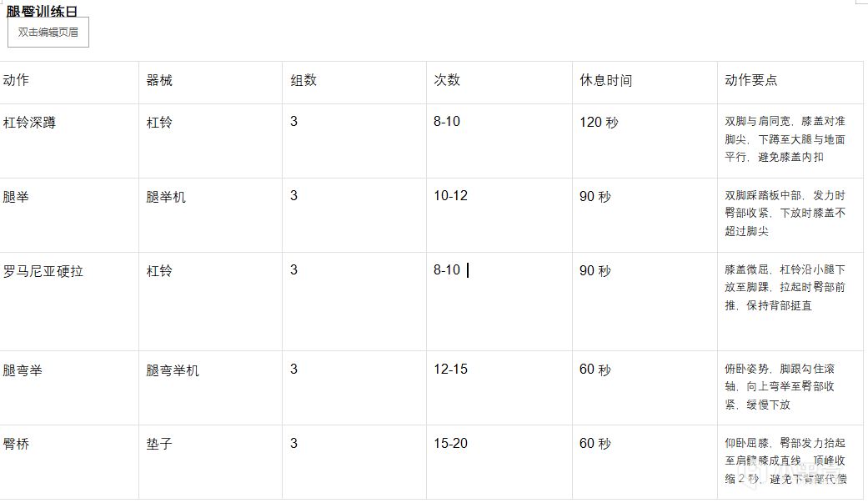Click the 双击编辑页眉 button
Viewport: 868px width, 503px height.
pyautogui.click(x=48, y=32)
